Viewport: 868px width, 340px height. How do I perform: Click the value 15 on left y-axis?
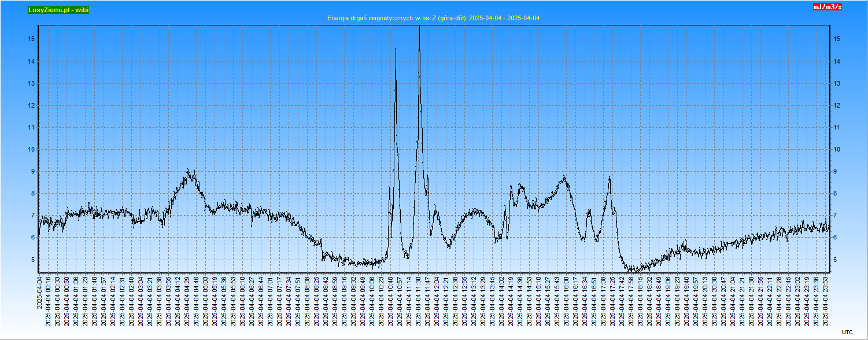click(31, 39)
